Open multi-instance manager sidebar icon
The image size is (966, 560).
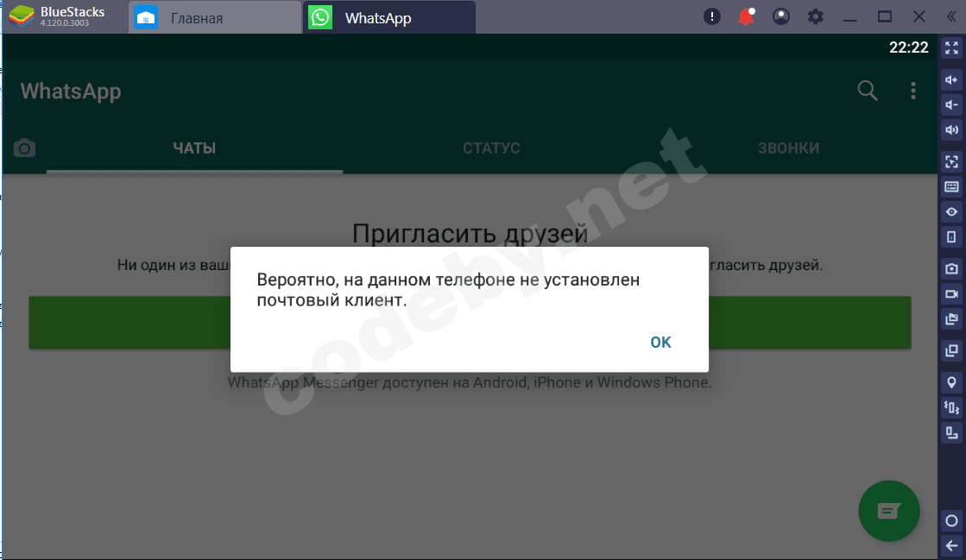point(952,350)
